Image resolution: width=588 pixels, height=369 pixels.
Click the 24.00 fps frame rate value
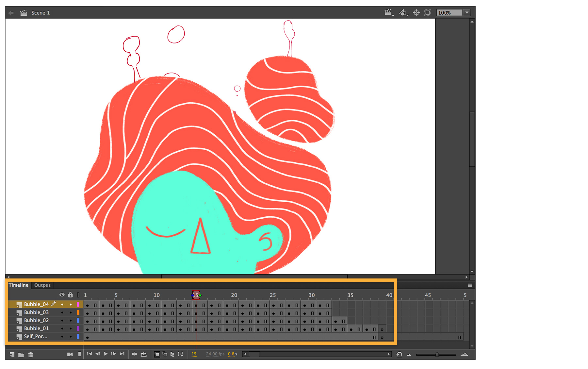pyautogui.click(x=215, y=354)
